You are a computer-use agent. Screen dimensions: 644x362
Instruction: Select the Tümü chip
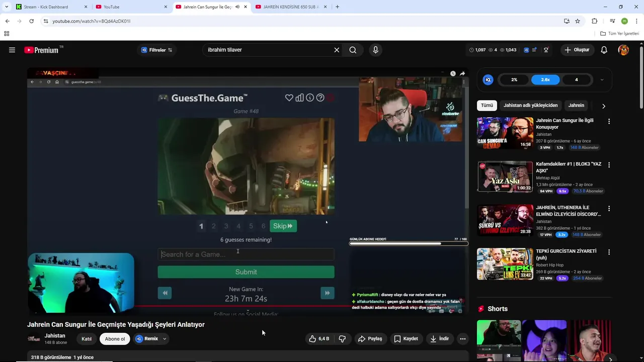click(x=487, y=106)
